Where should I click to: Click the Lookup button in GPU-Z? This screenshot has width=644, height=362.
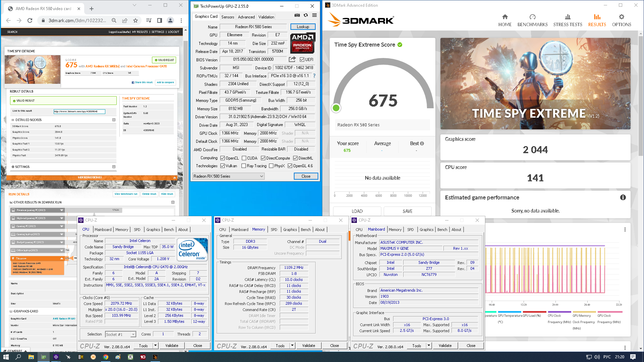click(x=303, y=27)
